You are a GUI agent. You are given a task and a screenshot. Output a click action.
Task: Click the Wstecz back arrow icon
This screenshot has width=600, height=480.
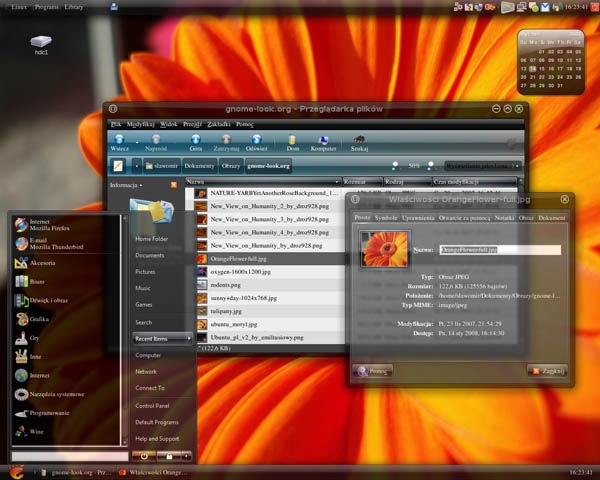[119, 139]
